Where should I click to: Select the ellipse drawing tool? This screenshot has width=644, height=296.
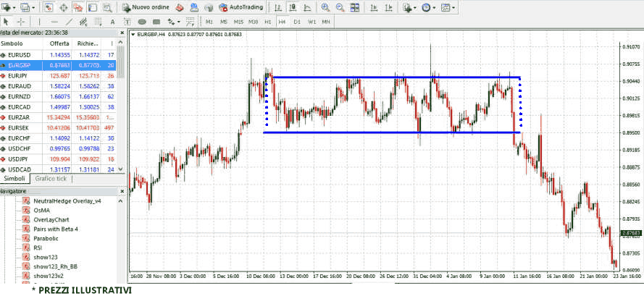143,22
